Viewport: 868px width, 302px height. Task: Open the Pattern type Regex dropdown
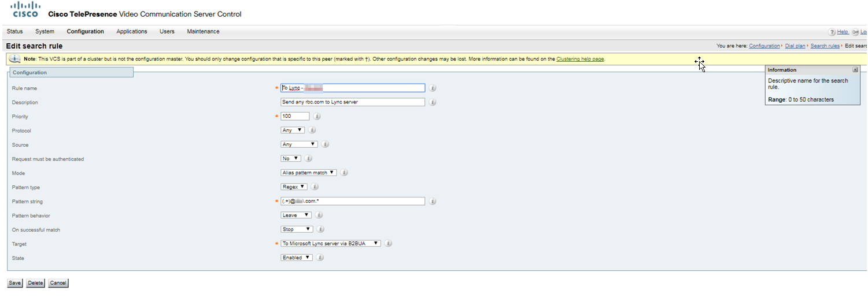tap(294, 187)
